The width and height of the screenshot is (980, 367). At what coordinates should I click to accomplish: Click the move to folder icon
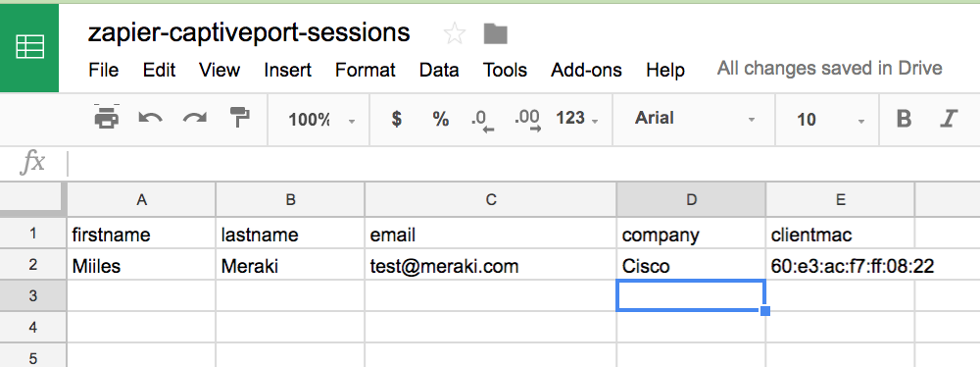click(496, 33)
